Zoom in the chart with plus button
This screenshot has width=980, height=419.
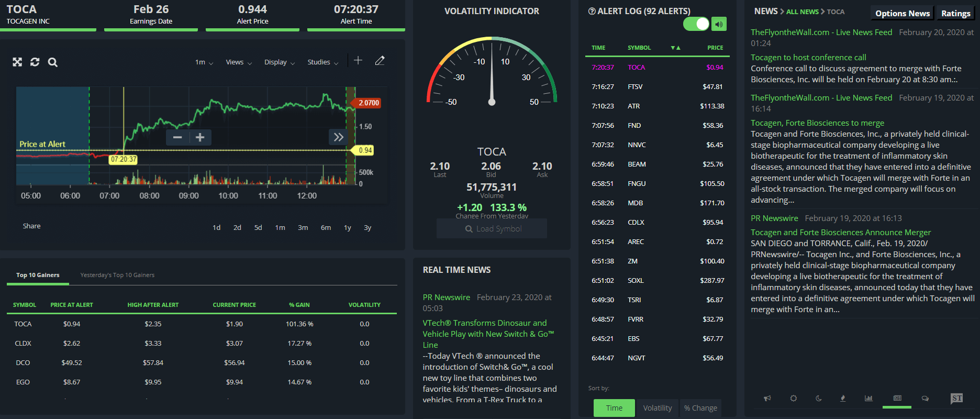tap(200, 137)
